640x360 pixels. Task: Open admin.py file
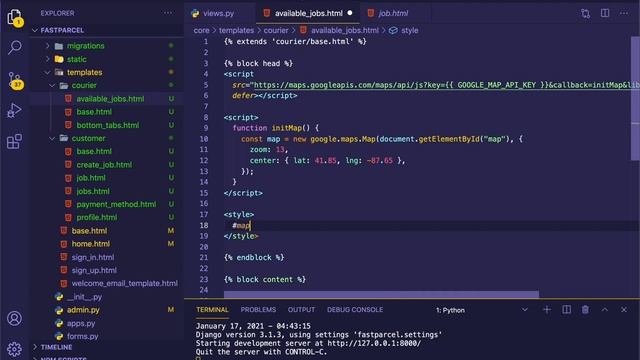pos(83,310)
